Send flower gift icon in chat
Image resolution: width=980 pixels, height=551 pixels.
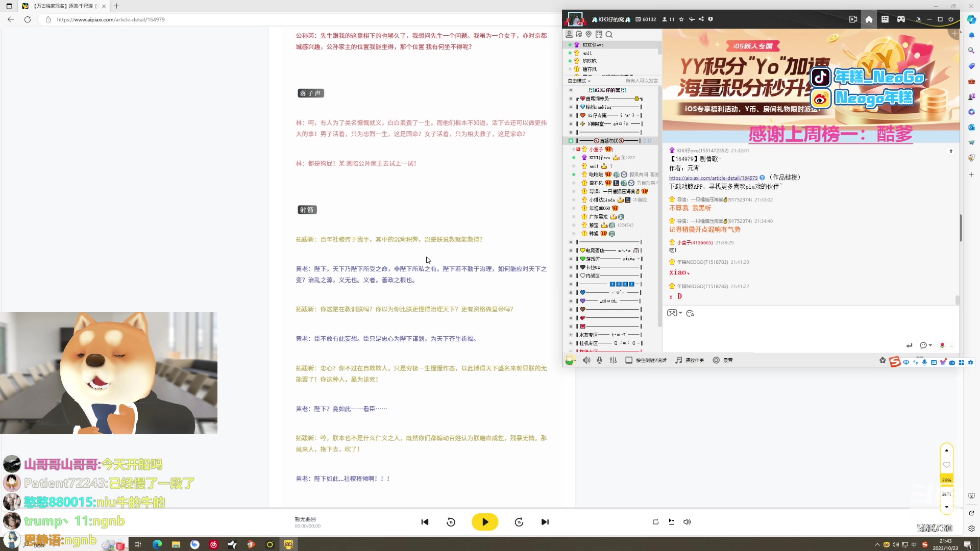click(x=942, y=345)
